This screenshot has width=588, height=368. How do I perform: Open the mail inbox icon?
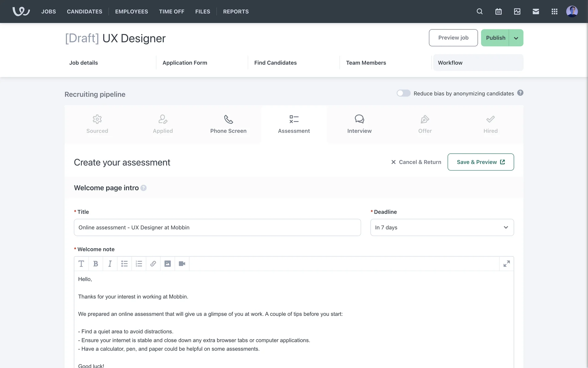click(536, 12)
